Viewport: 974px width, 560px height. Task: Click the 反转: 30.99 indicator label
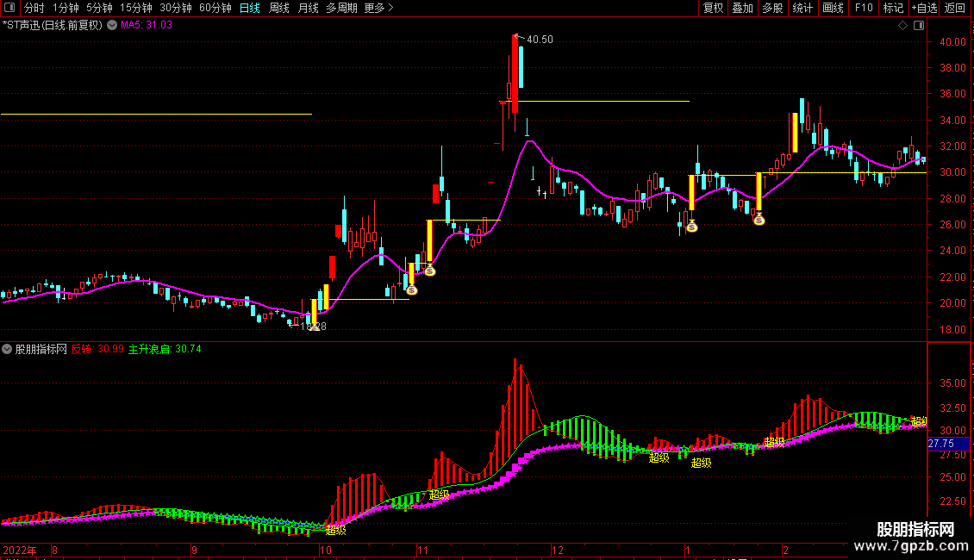click(x=97, y=350)
